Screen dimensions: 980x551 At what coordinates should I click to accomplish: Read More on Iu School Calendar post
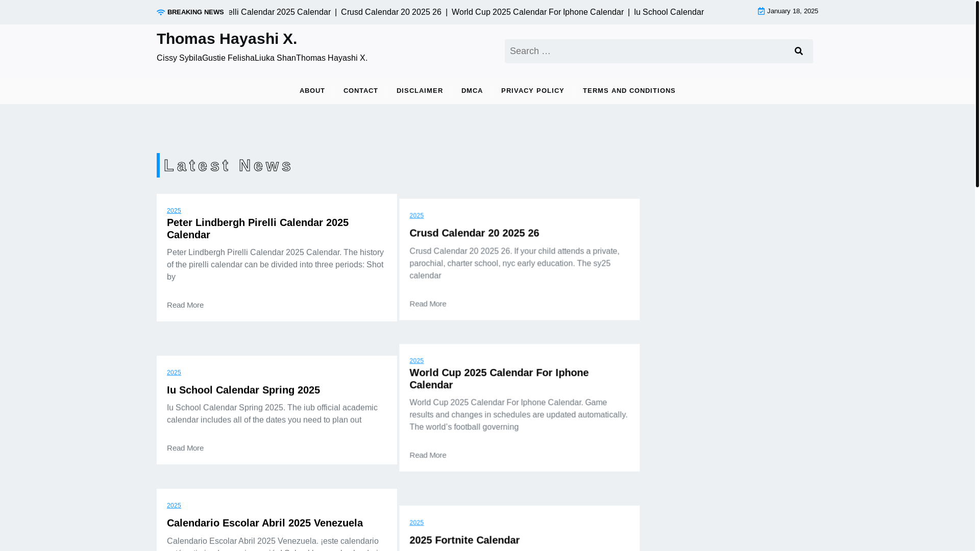point(185,448)
